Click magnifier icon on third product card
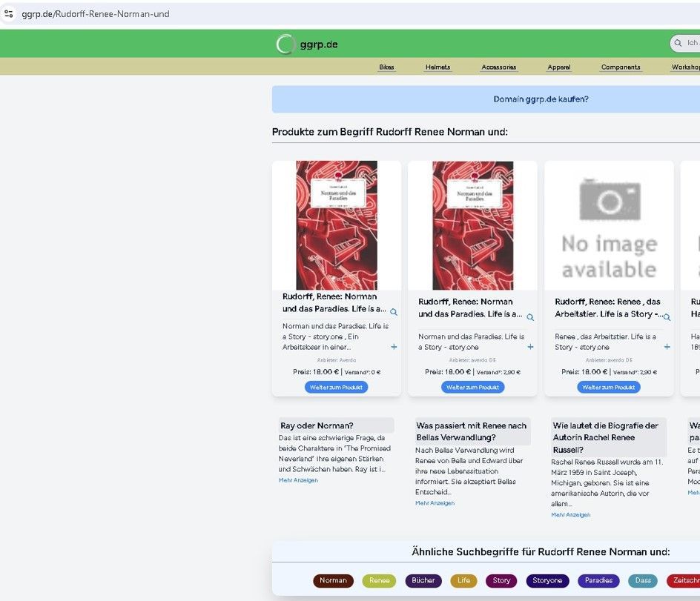 (667, 317)
